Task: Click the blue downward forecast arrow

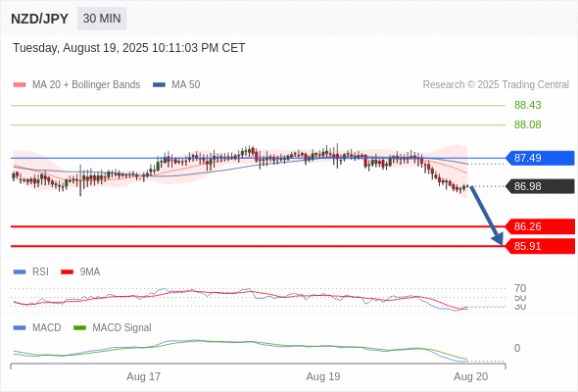Action: [487, 216]
